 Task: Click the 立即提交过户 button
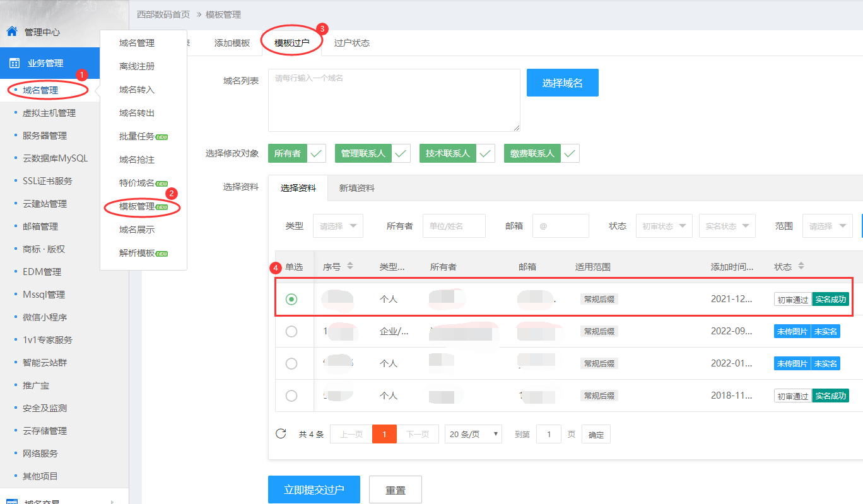pos(314,490)
